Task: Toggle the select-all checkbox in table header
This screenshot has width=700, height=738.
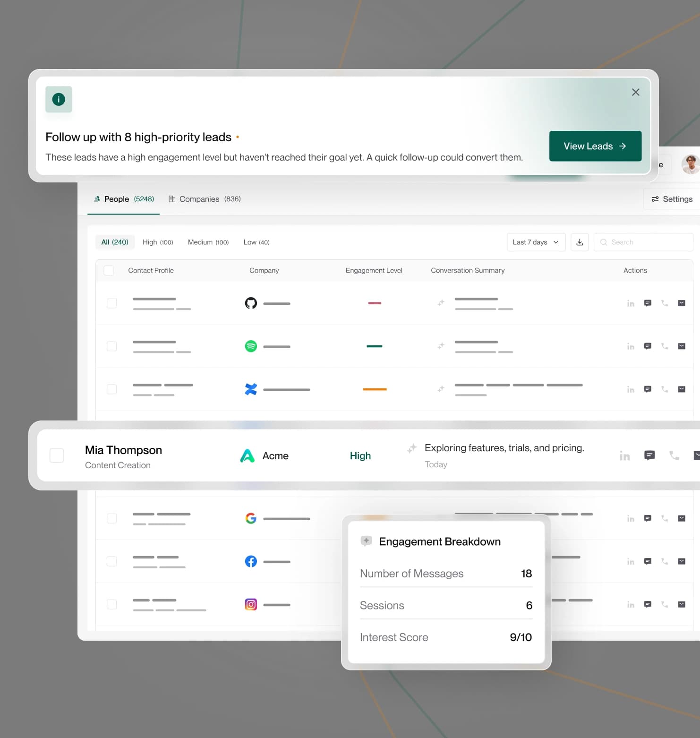Action: pyautogui.click(x=109, y=270)
